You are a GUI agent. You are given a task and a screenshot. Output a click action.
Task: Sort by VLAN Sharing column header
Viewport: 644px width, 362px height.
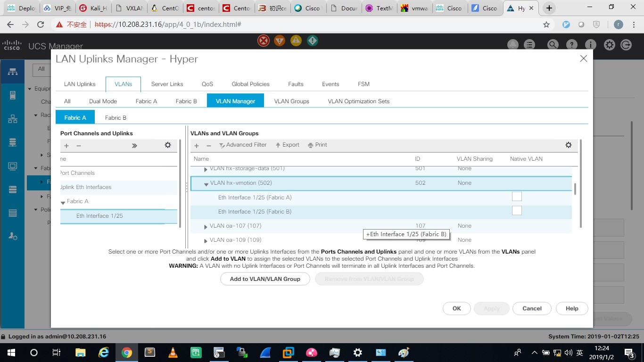click(474, 159)
